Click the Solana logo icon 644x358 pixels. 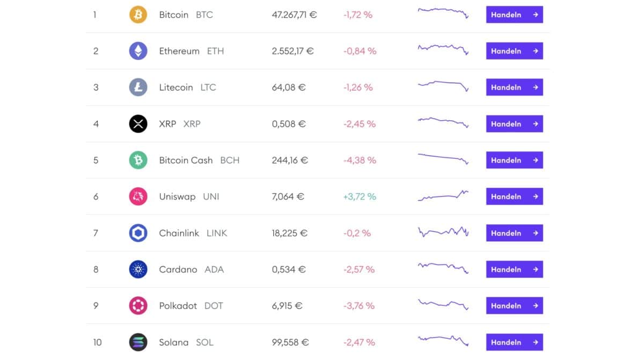click(138, 342)
